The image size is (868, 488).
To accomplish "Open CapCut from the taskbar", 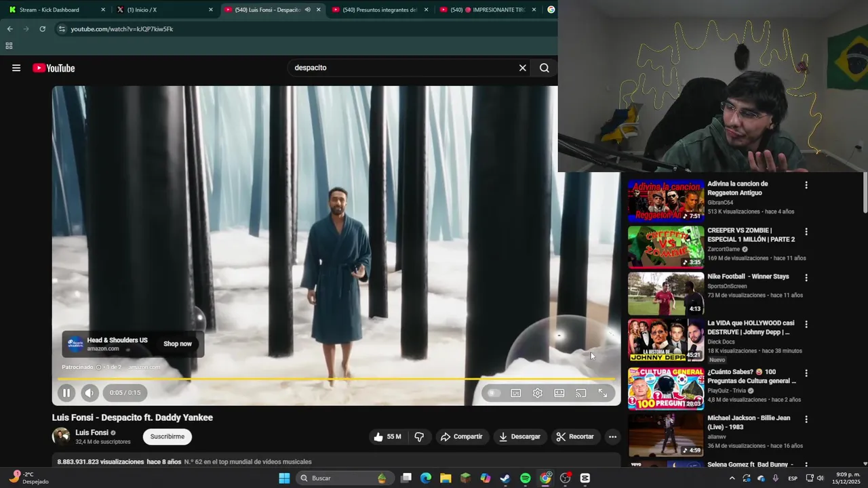I will 585,478.
